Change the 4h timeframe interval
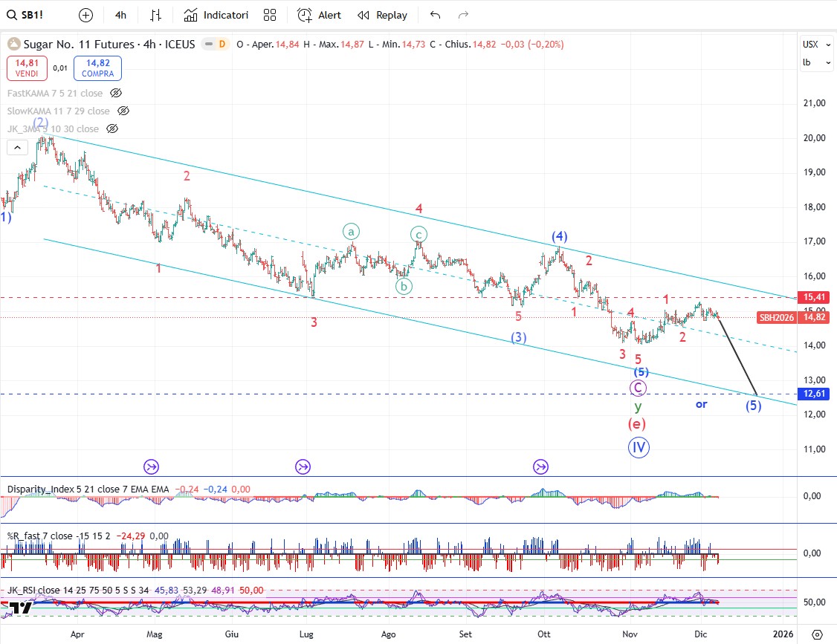The image size is (837, 644). pos(120,16)
